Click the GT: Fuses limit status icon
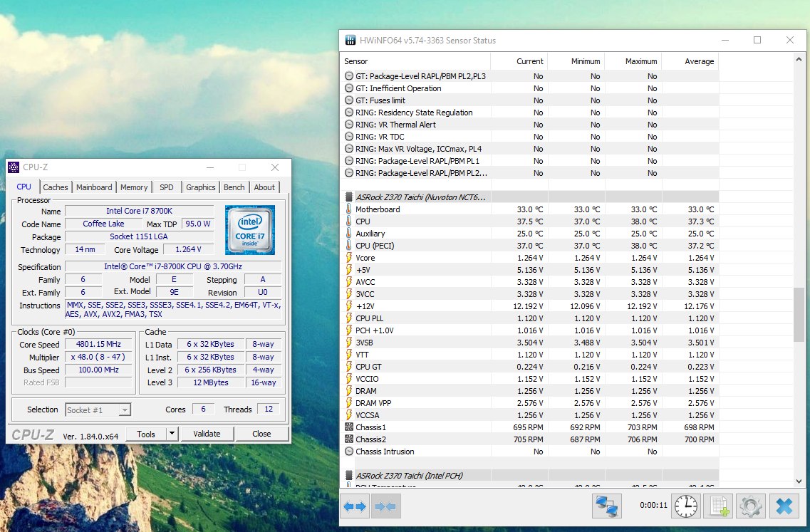 [348, 100]
